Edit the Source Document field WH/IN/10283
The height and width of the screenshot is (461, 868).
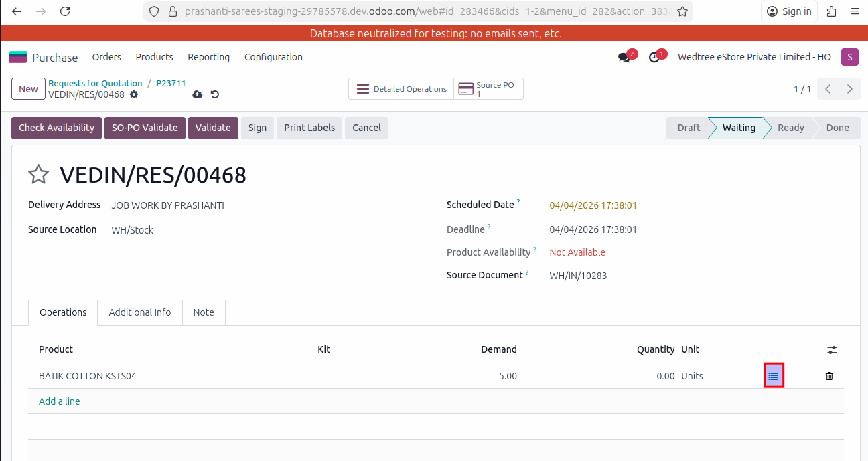click(578, 275)
